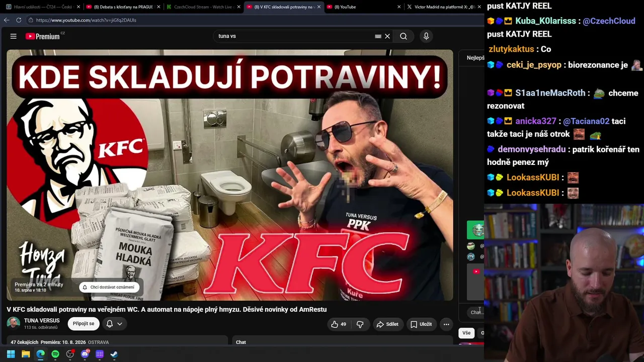This screenshot has height=362, width=644.
Task: Click the '113 tis. odběratelů' subscriber count
Action: 41,328
